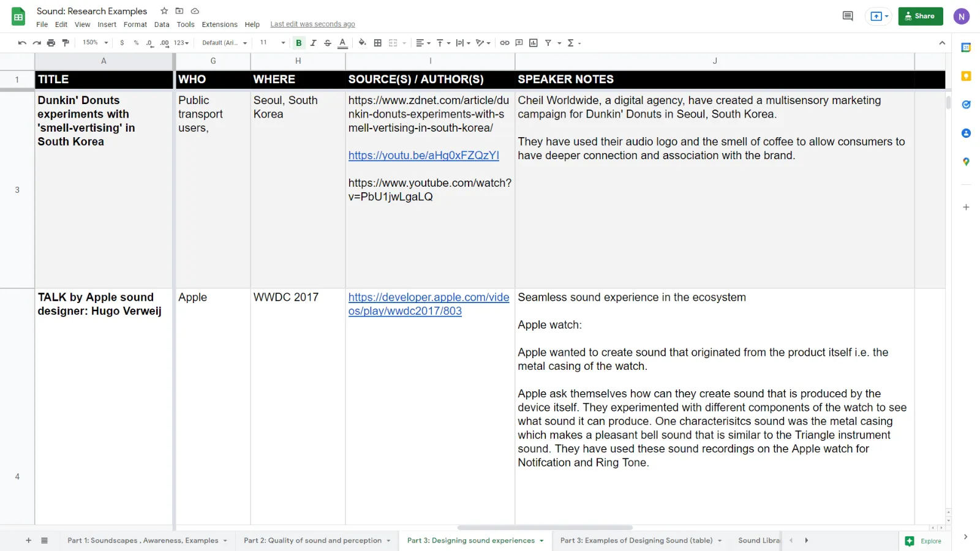Add new sheet with plus icon
980x551 pixels.
(x=28, y=541)
